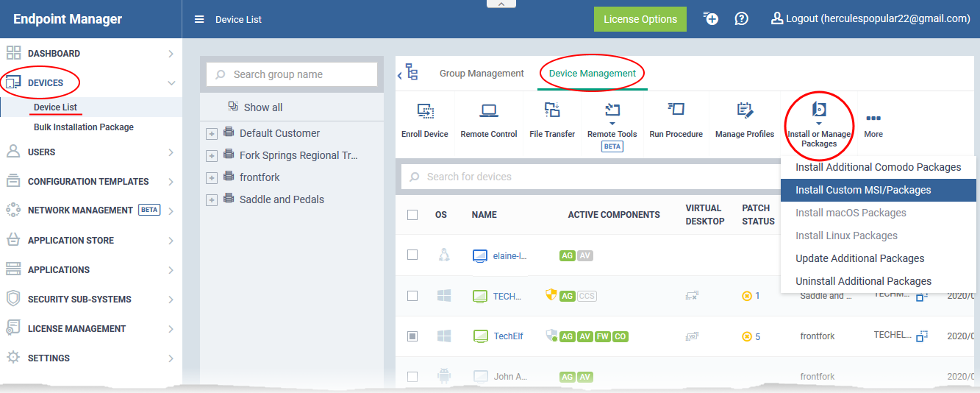Click the Configuration Templates icon
This screenshot has height=393, width=980.
13,181
